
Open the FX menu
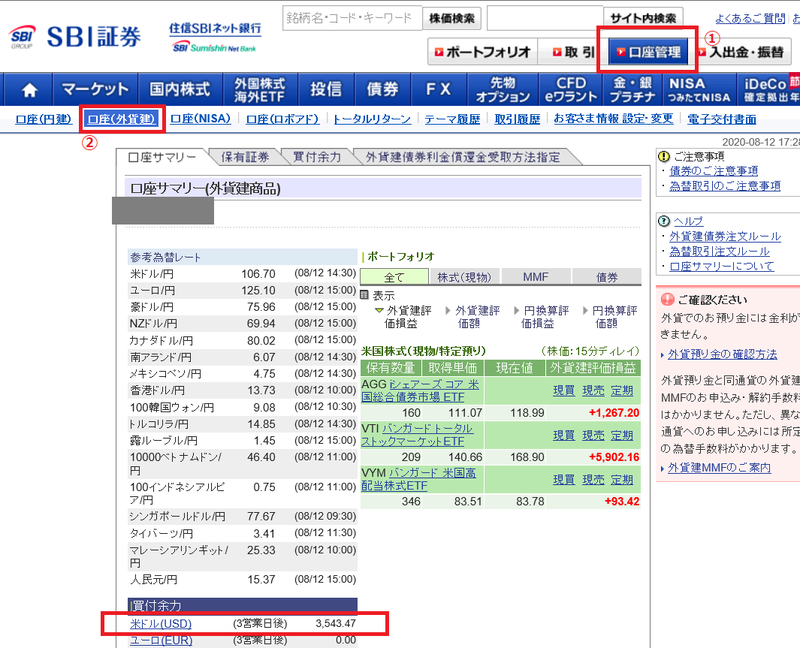coord(439,90)
